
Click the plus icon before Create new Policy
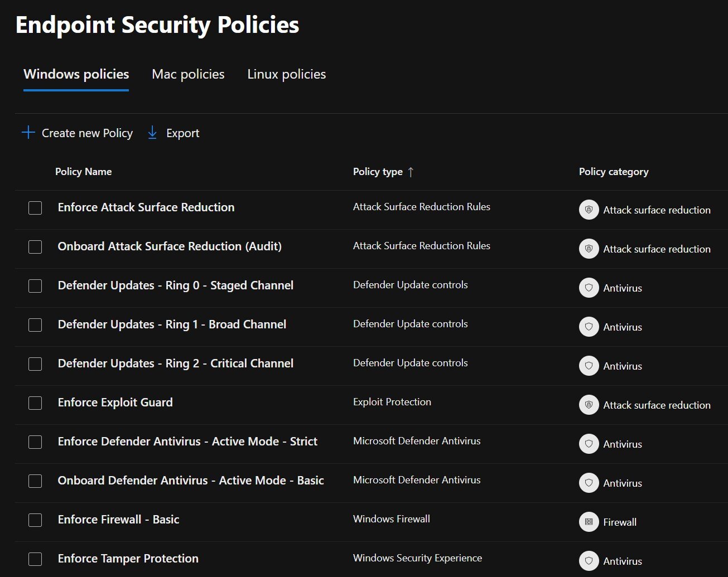(28, 133)
